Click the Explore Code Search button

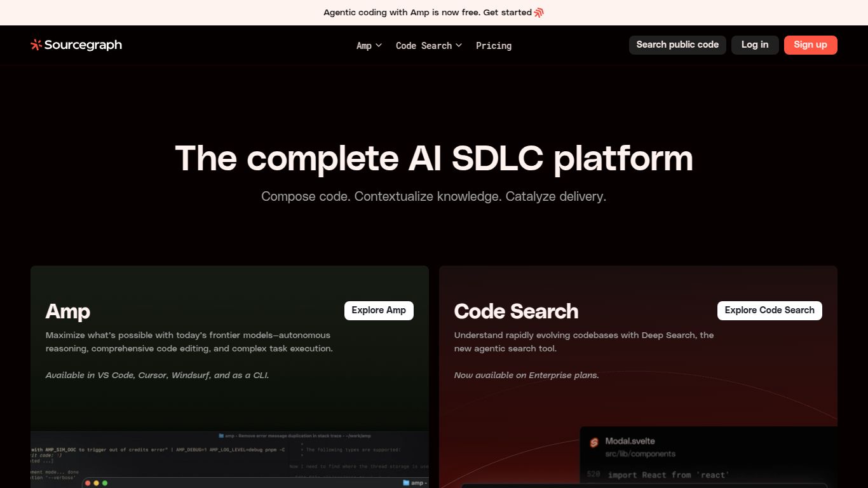tap(770, 310)
